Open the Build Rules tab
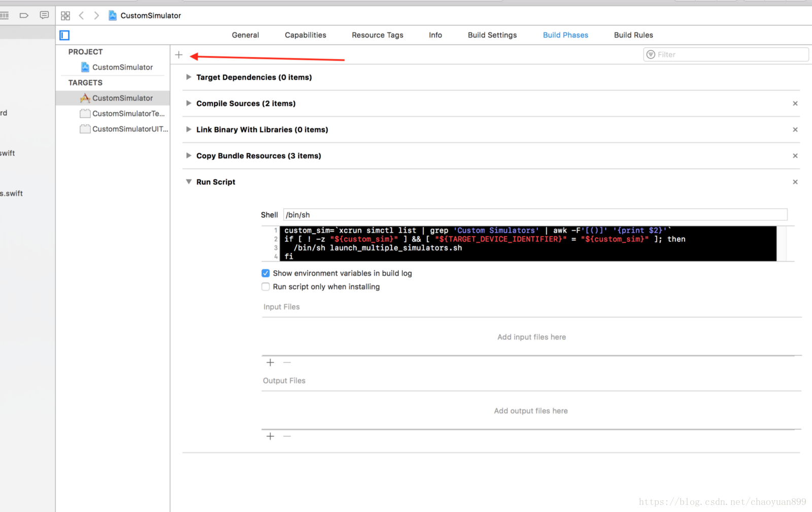Screen dimensions: 812x512 pos(633,35)
